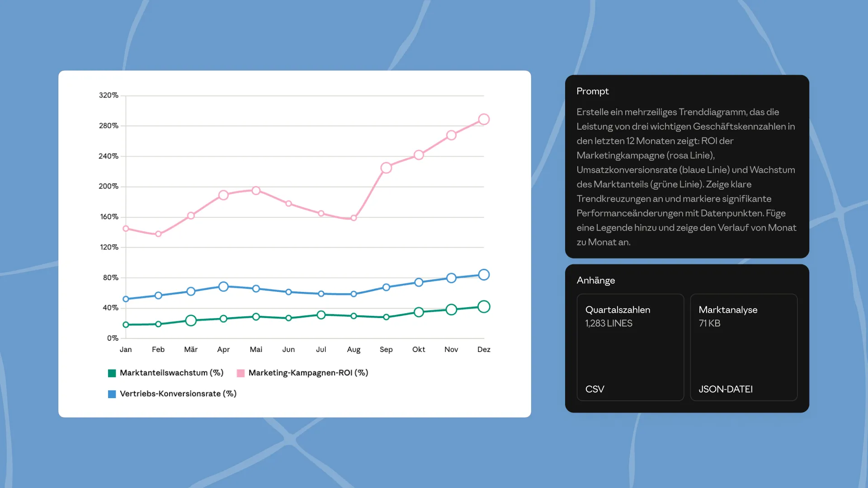Image resolution: width=868 pixels, height=488 pixels.
Task: Click the green data point for Jul
Action: 321,314
